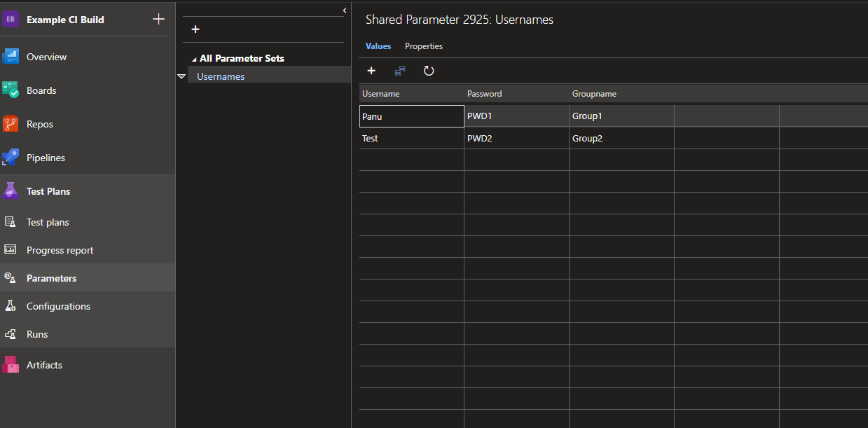Click plus icon next to Example CI Build
The image size is (868, 428).
[158, 19]
